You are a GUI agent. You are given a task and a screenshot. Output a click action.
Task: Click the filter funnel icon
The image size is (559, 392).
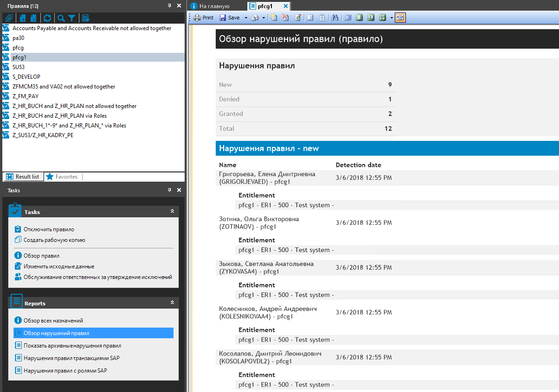point(71,18)
